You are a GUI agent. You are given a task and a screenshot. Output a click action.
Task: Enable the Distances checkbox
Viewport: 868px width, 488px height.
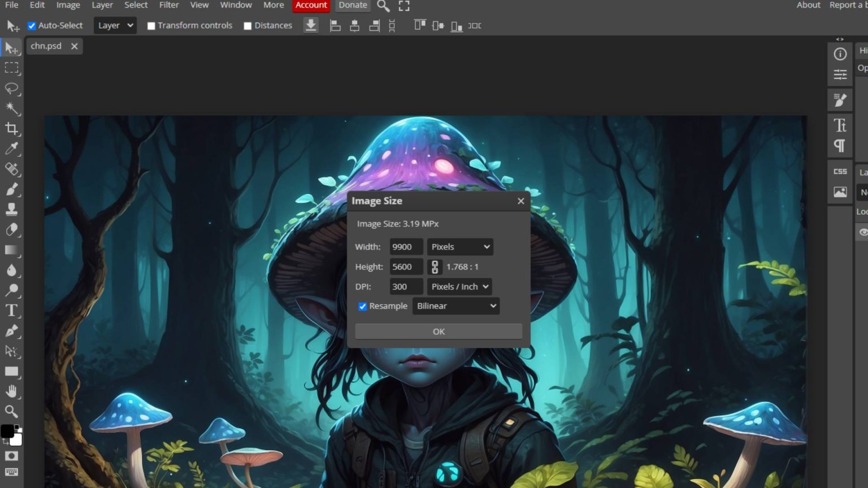click(x=248, y=26)
